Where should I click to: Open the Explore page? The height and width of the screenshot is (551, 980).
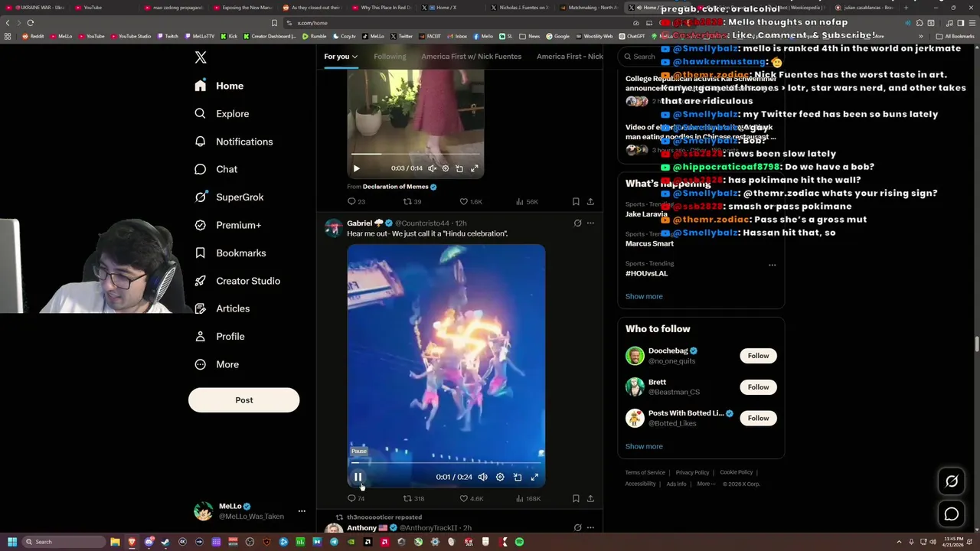(222, 113)
